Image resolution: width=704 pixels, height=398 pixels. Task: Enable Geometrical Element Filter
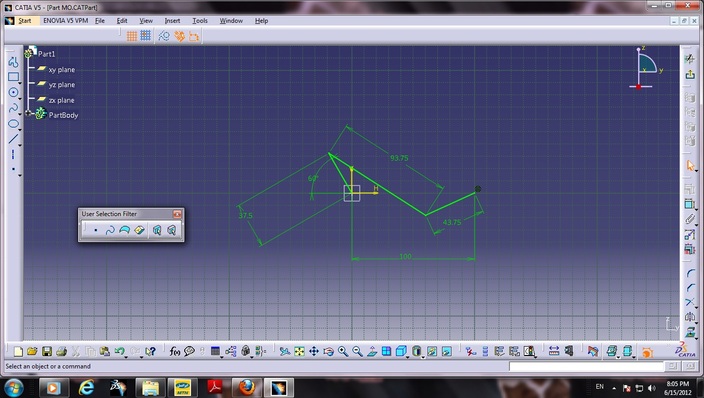172,230
